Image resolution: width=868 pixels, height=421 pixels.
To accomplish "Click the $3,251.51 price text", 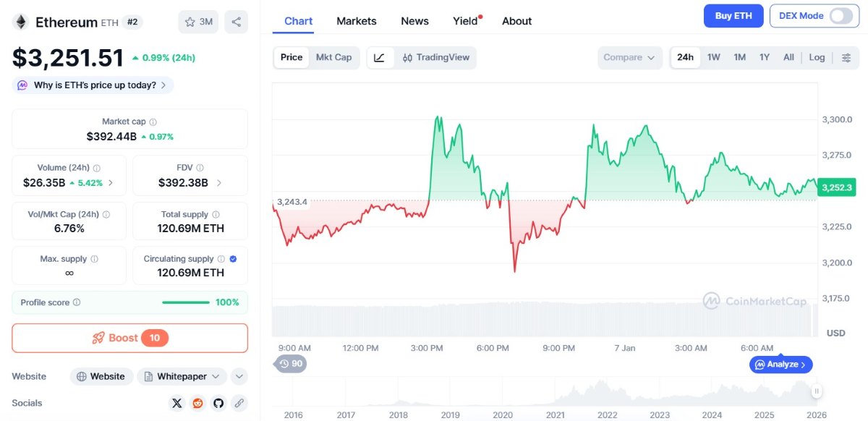I will (x=68, y=58).
